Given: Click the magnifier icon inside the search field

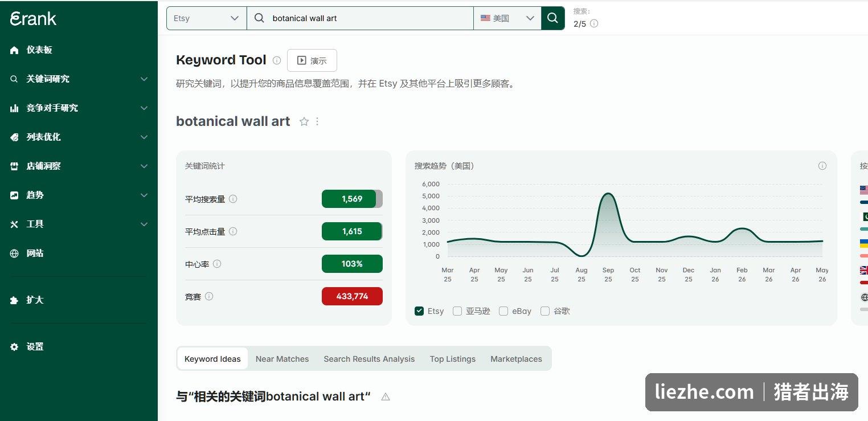Looking at the screenshot, I should pyautogui.click(x=259, y=18).
